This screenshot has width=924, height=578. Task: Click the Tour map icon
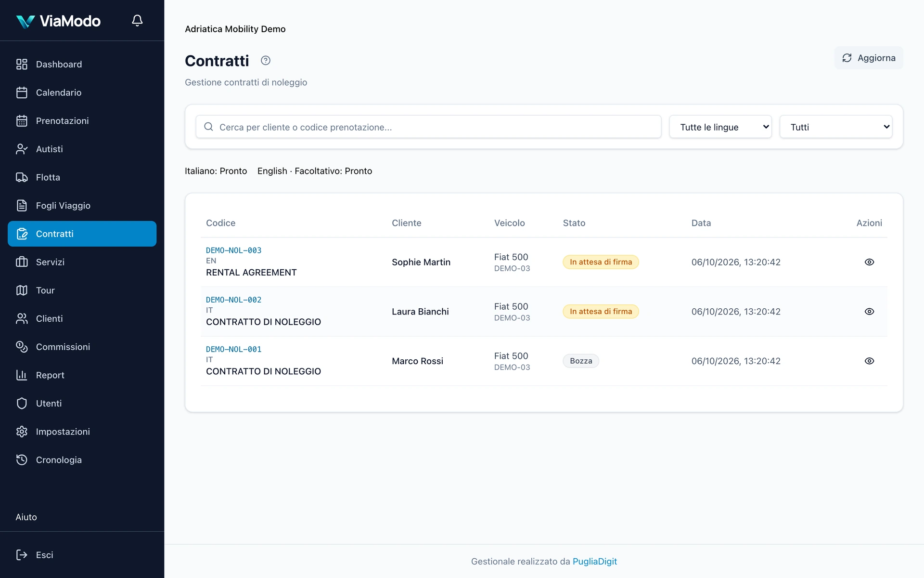tap(22, 290)
